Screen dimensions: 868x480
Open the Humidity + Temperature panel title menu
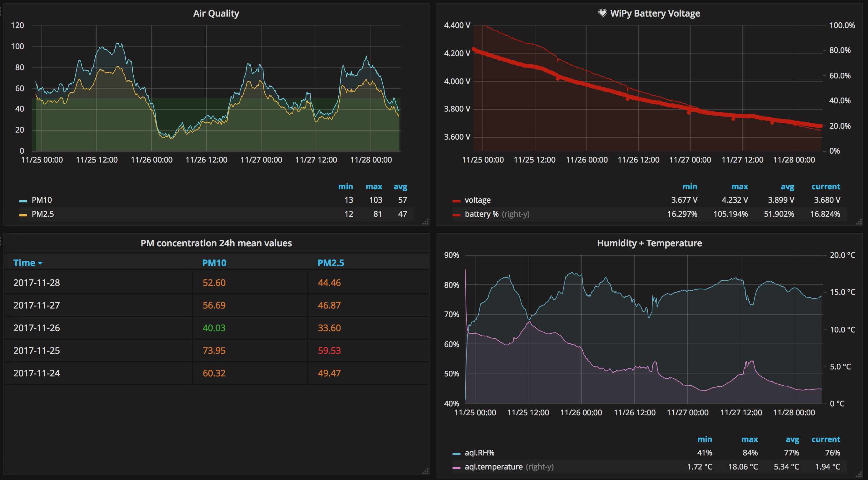point(649,243)
